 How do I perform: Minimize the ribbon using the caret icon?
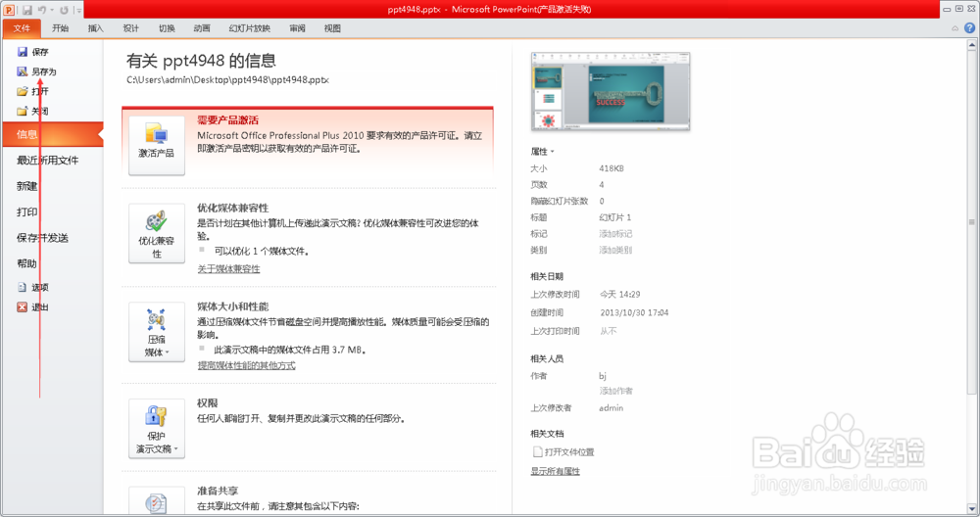point(955,28)
